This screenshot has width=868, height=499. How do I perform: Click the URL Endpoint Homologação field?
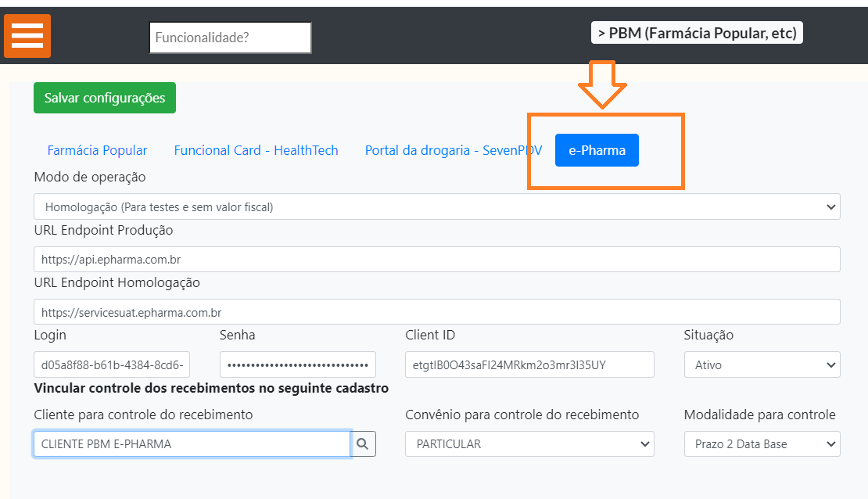tap(436, 311)
